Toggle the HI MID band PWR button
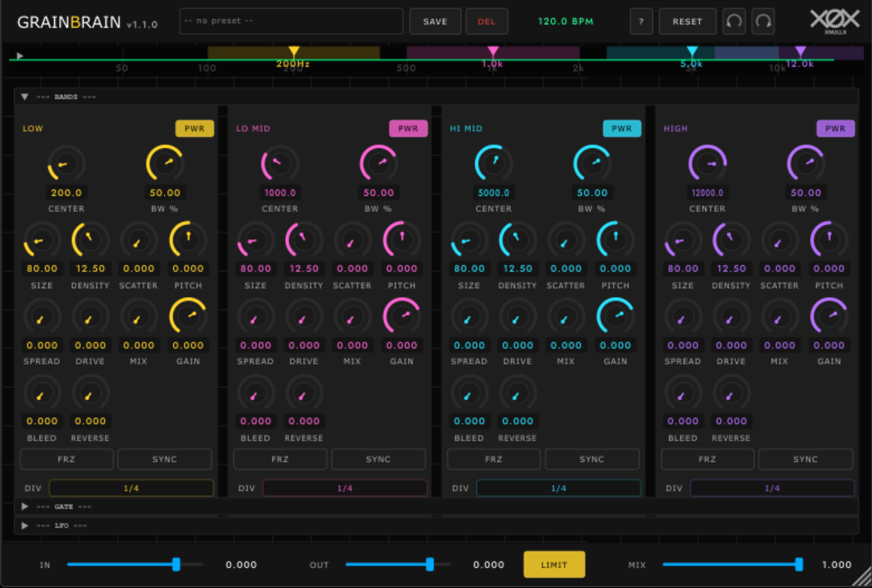Image resolution: width=872 pixels, height=588 pixels. coord(622,128)
